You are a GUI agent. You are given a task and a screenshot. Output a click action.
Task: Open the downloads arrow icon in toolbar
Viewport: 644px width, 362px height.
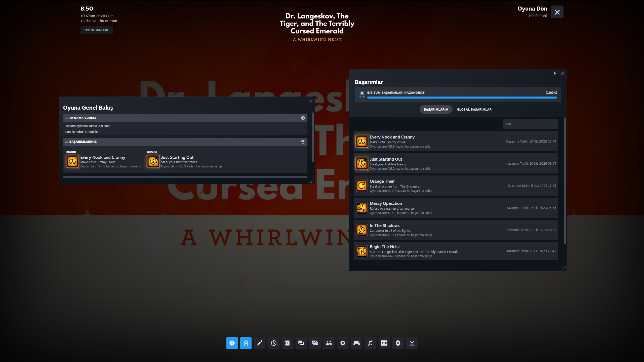tap(412, 343)
